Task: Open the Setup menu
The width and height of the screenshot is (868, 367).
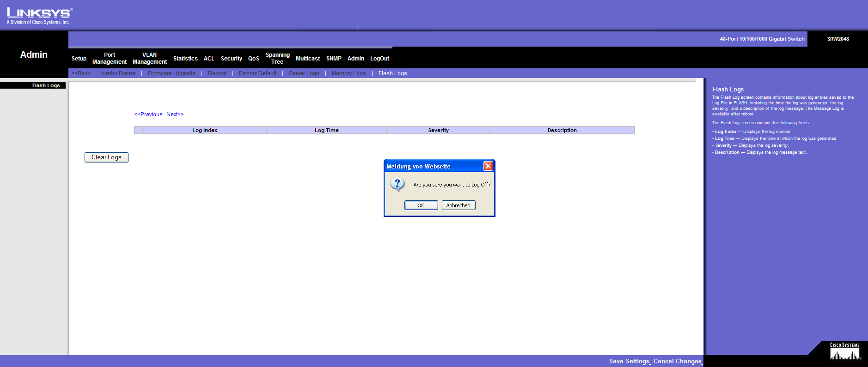Action: pos(79,59)
